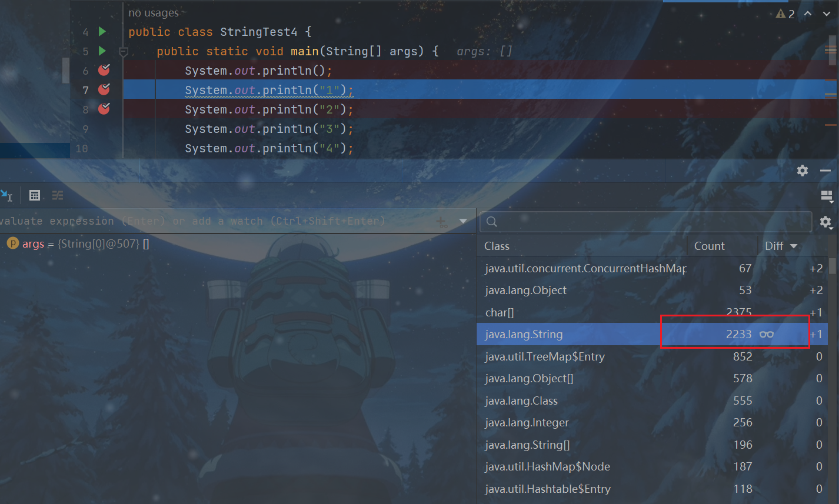Open the Memory view settings gear dropdown
Viewport: 839px width, 504px height.
pyautogui.click(x=826, y=222)
